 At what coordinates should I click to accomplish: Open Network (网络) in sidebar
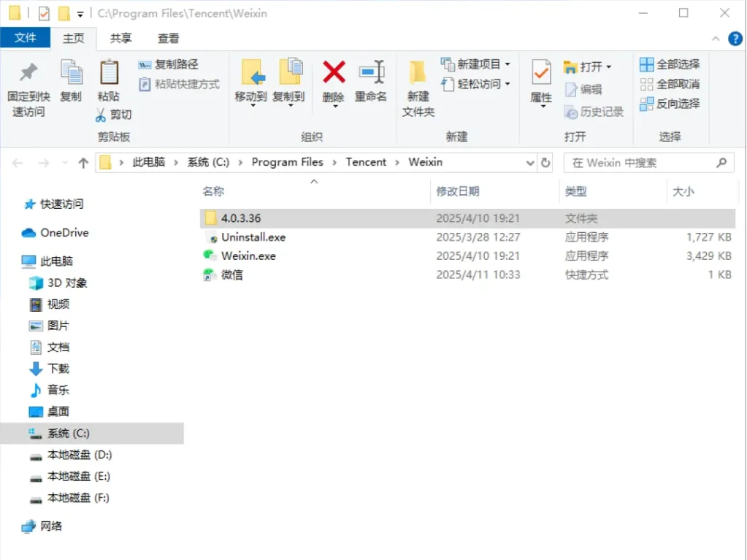[x=42, y=526]
